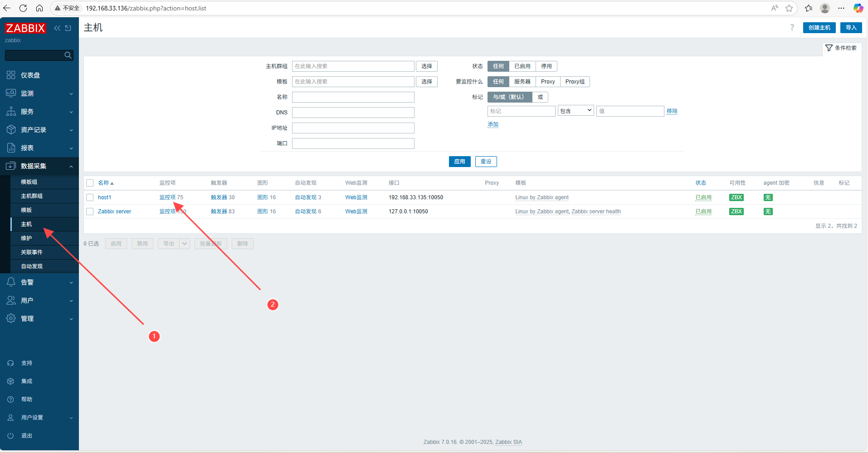
Task: Click the 告警 alerts bell icon
Action: (x=11, y=282)
